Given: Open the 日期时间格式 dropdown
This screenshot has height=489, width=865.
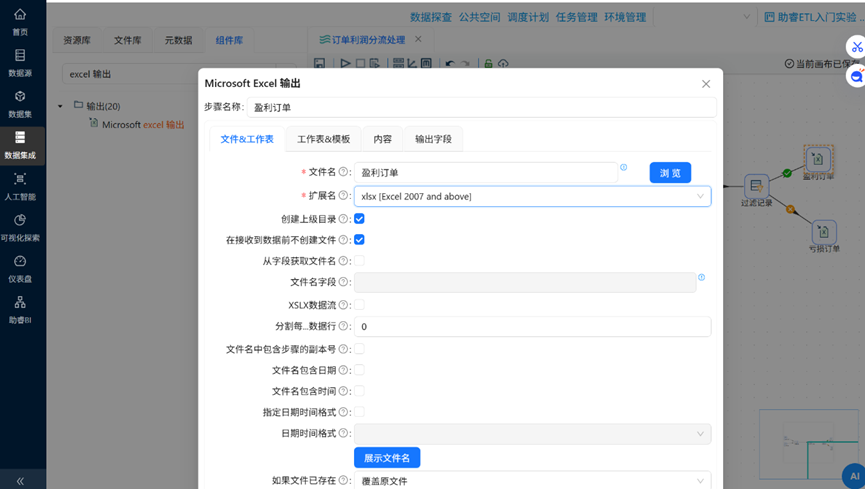Looking at the screenshot, I should coord(532,434).
